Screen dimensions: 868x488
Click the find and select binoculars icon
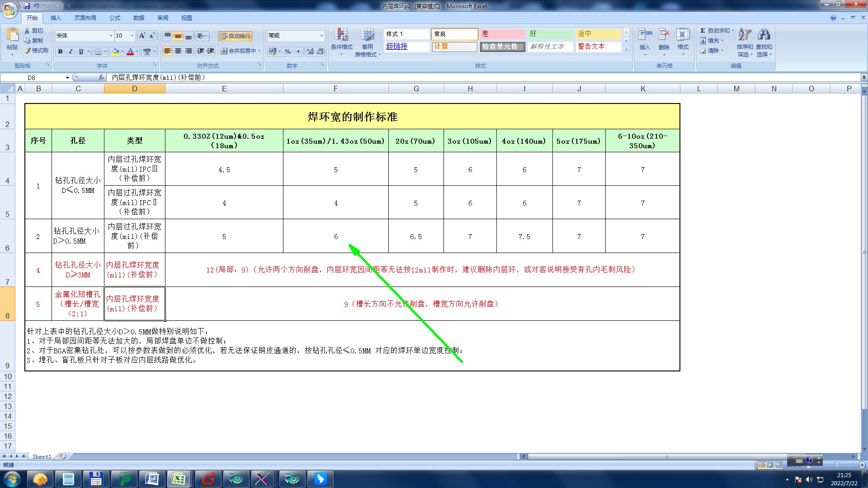point(764,35)
